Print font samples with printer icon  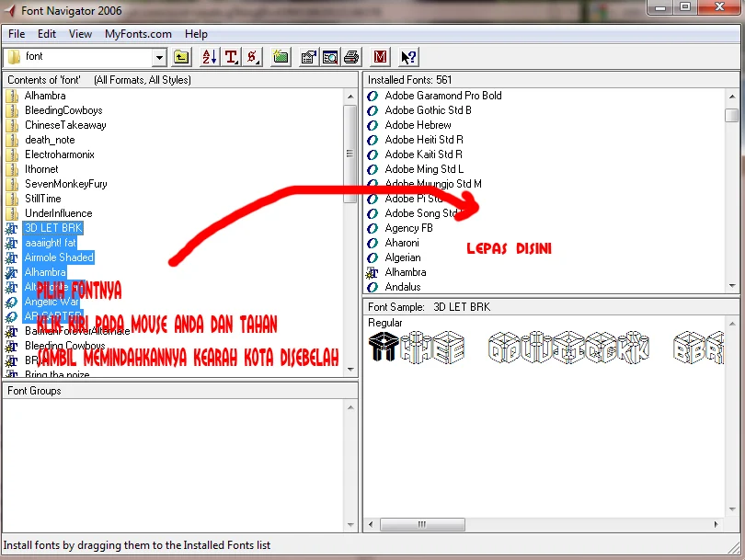click(351, 58)
